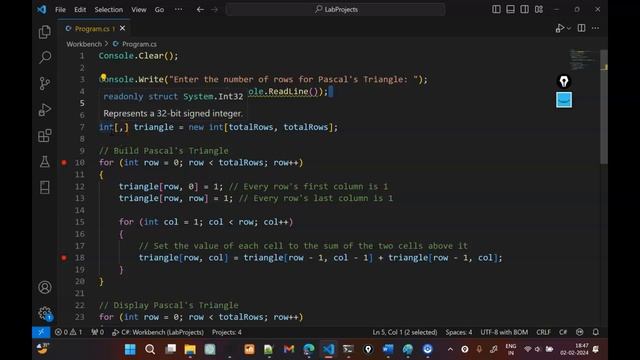Open File Explorer from taskbar
This screenshot has height=360, width=640.
pyautogui.click(x=190, y=349)
